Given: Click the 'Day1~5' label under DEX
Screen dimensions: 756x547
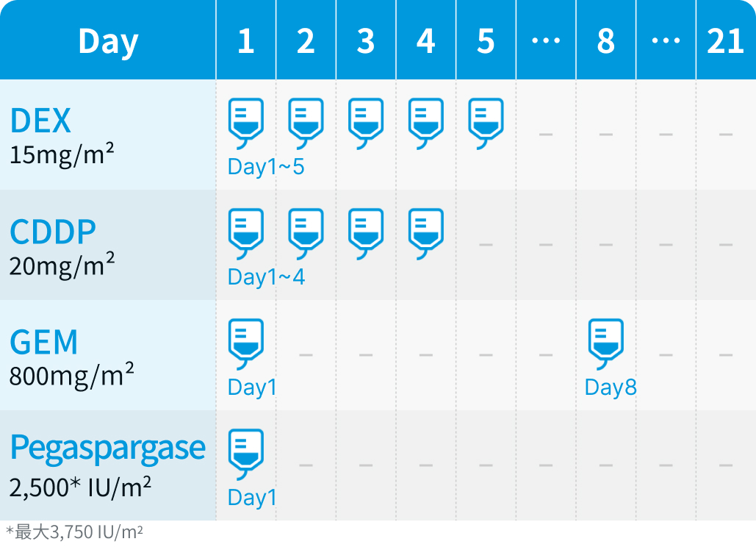Looking at the screenshot, I should (x=266, y=167).
